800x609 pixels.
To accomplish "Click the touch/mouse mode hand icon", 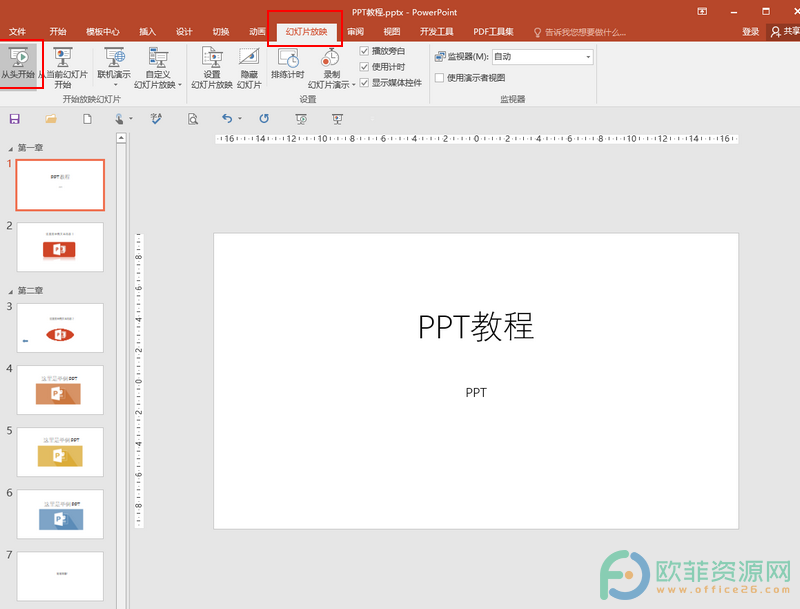I will [x=119, y=119].
